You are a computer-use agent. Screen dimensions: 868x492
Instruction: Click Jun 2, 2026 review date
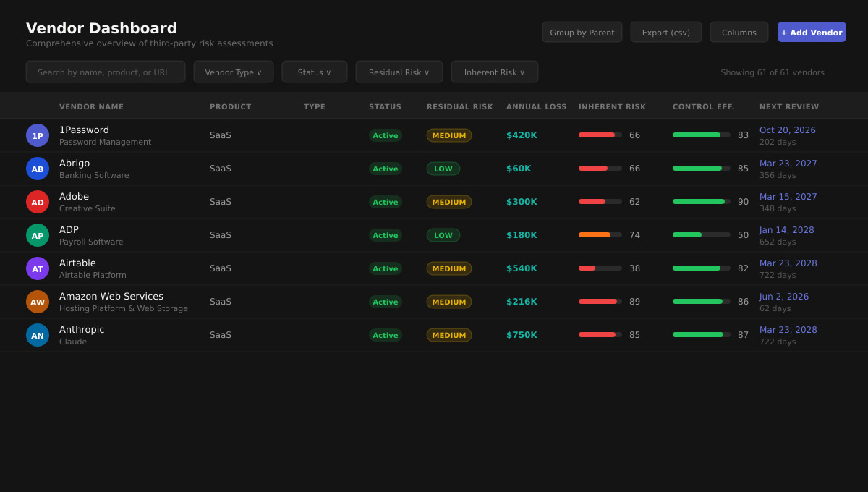[784, 297]
